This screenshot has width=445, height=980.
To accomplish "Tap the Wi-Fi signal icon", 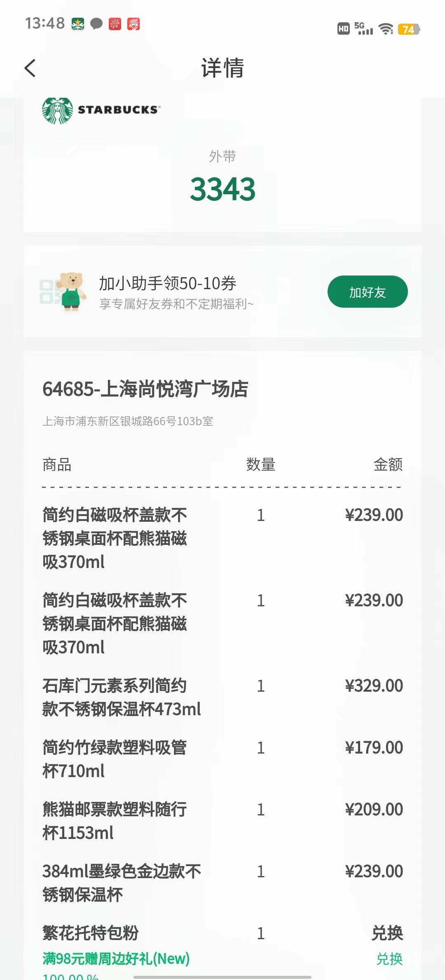I will (x=386, y=29).
